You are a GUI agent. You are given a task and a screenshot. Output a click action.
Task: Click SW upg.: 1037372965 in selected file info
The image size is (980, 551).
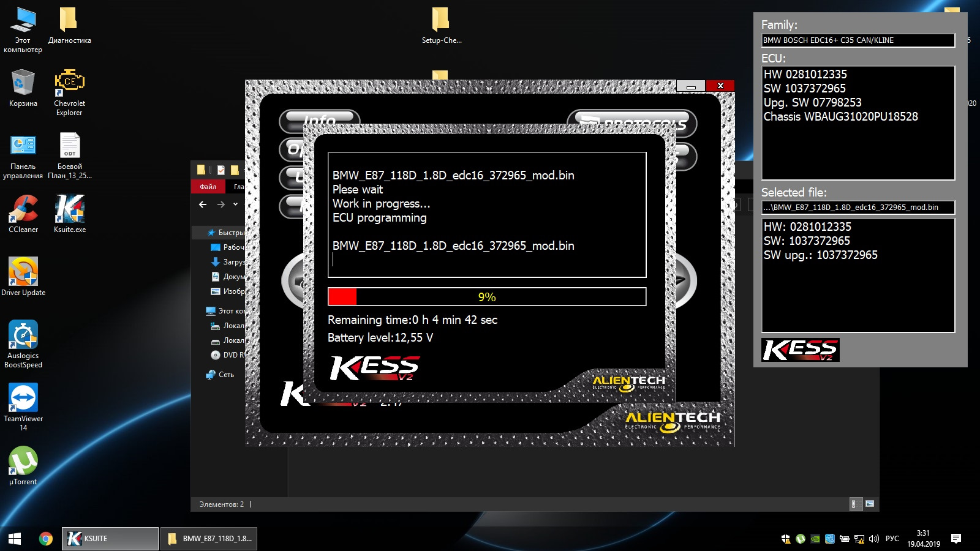click(821, 255)
